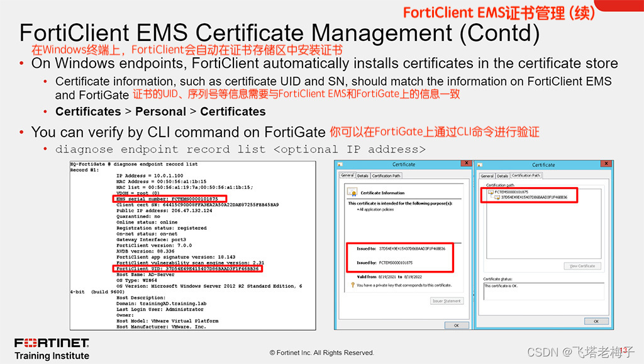Click All application policies purpose entry

coord(376,209)
